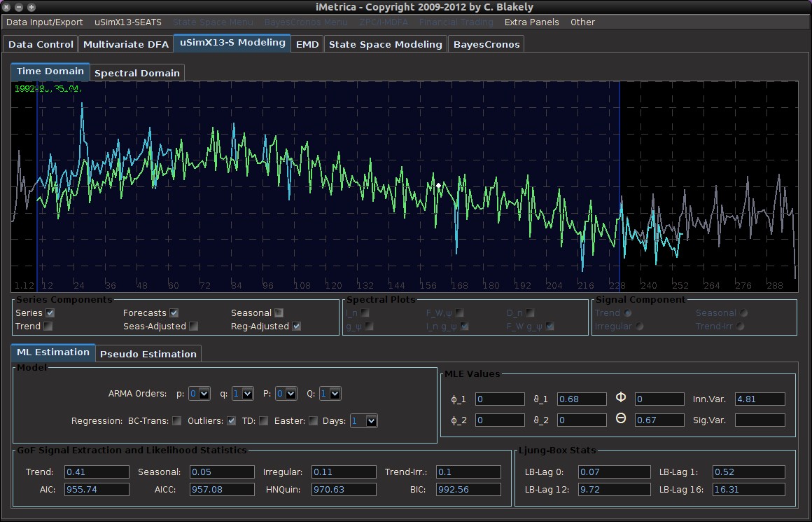Screen dimensions: 812x522
Task: Switch to State Space Modeling tab
Action: click(x=385, y=44)
